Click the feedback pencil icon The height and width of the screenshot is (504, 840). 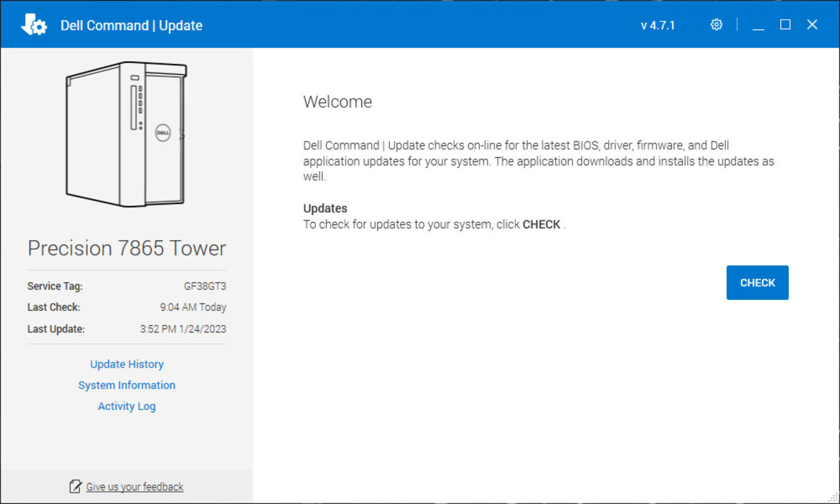click(75, 486)
